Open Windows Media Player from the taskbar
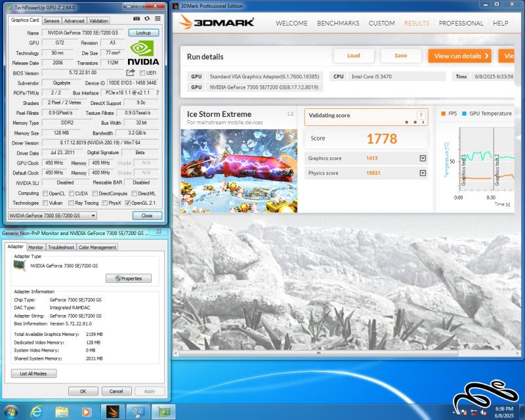This screenshot has height=420, width=525. coord(86,411)
